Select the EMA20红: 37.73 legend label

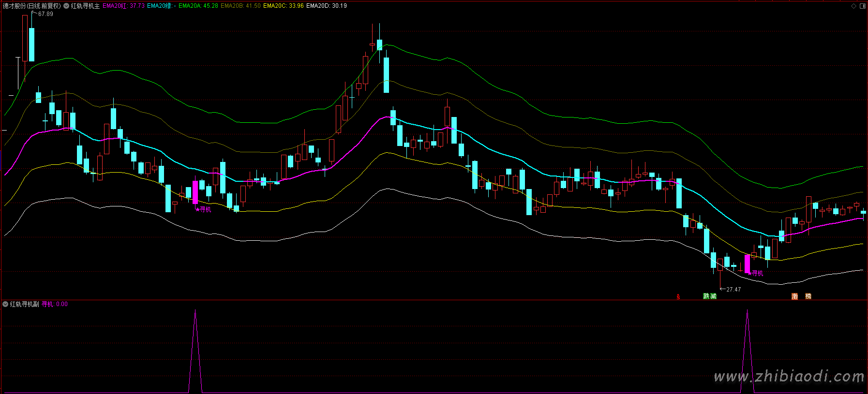coord(123,6)
